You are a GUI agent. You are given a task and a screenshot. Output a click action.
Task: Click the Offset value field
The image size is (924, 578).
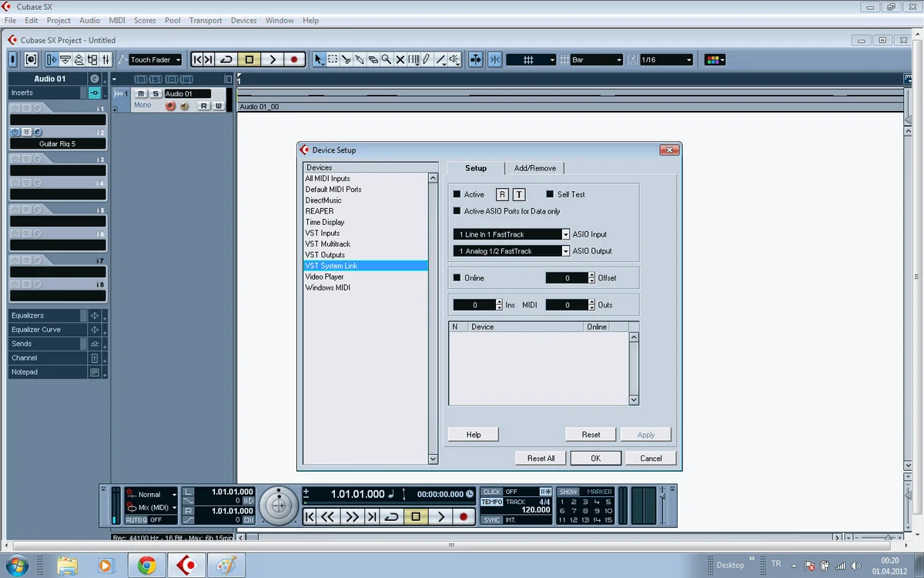pos(567,277)
